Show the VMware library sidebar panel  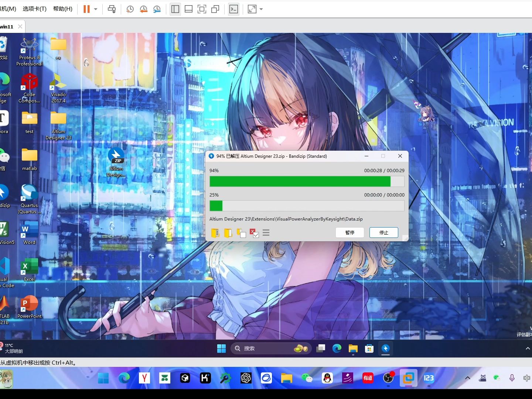[175, 9]
